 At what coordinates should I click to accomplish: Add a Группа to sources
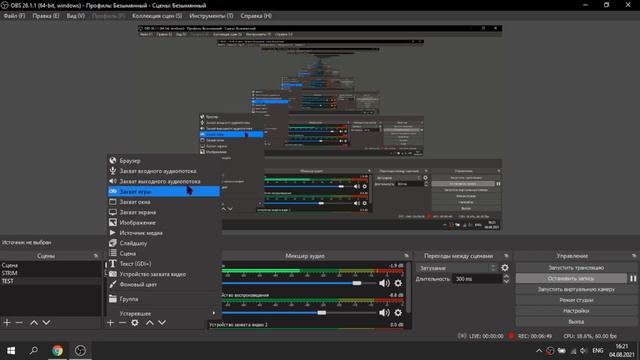(163, 299)
